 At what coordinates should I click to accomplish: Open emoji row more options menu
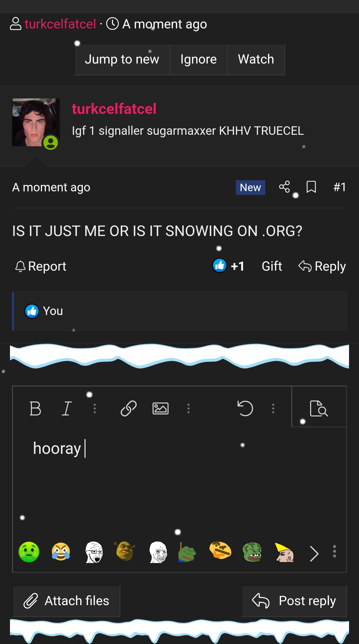(x=334, y=551)
